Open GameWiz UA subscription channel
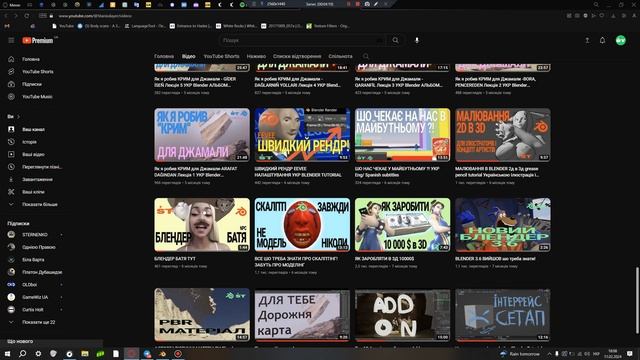 pyautogui.click(x=35, y=297)
